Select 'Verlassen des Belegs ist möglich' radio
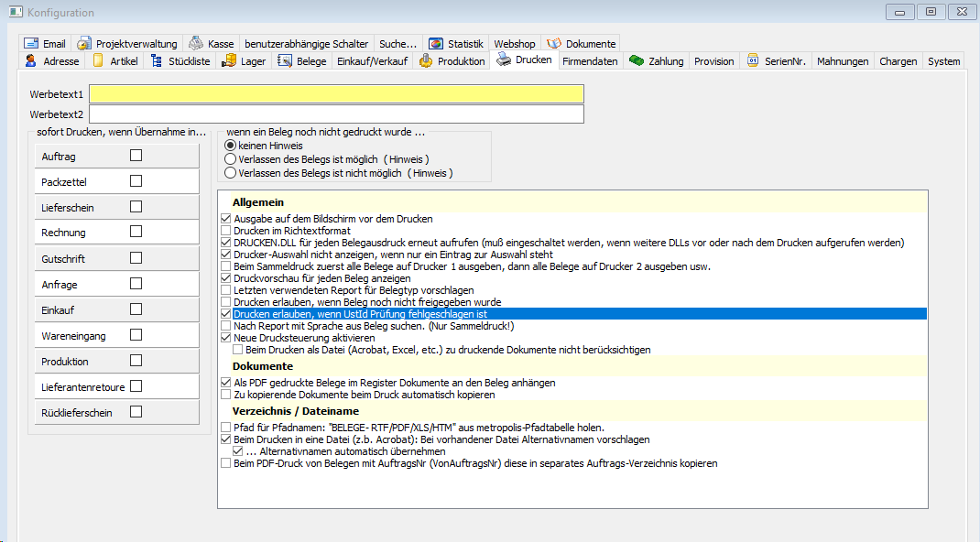This screenshot has width=980, height=542. pos(230,159)
